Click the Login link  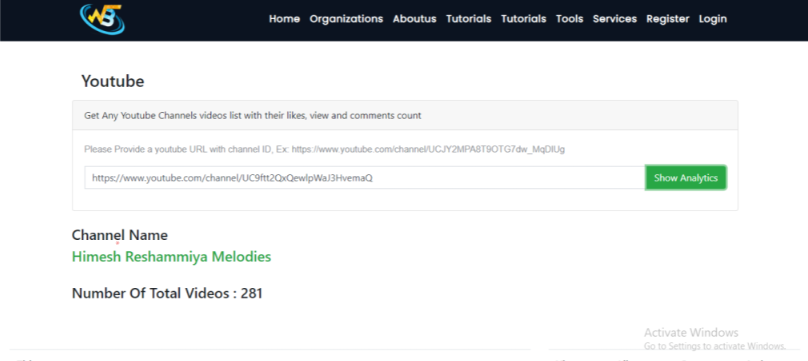[x=713, y=19]
